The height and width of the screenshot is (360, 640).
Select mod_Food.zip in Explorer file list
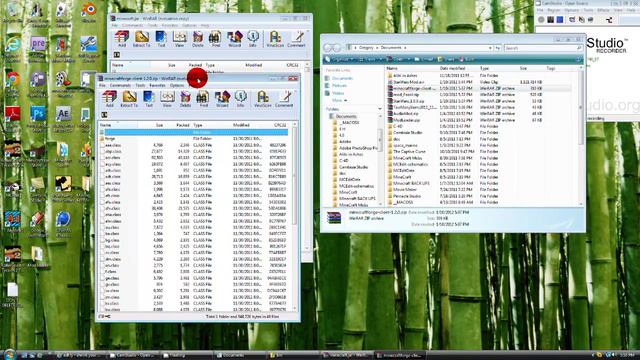[x=407, y=94]
